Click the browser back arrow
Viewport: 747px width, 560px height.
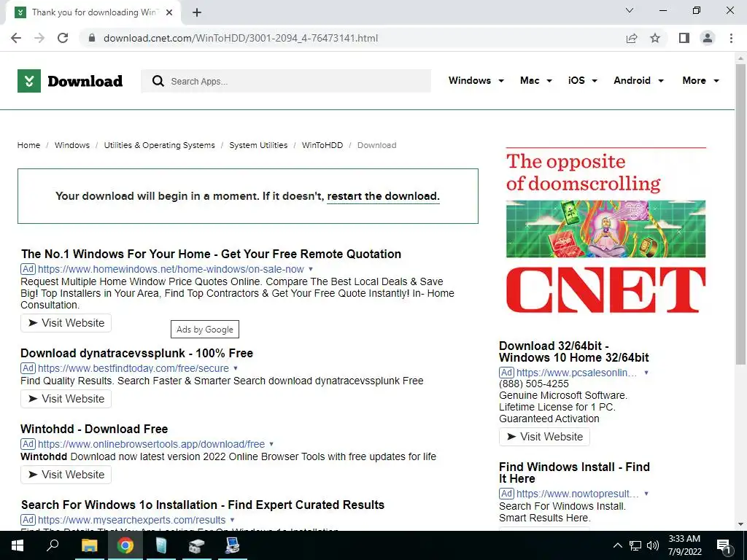click(16, 38)
